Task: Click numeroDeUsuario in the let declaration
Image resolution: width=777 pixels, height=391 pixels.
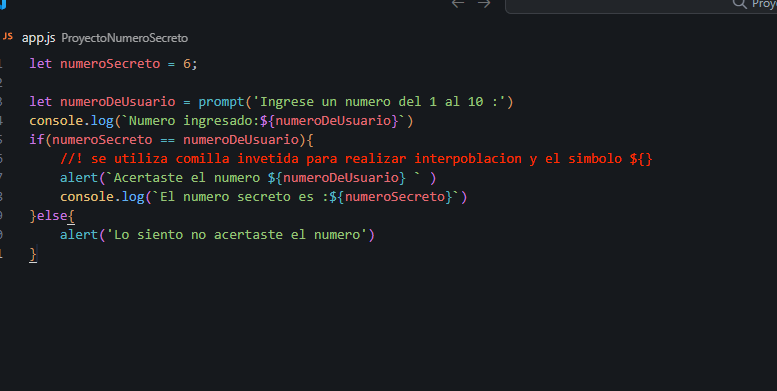Action: tap(118, 102)
